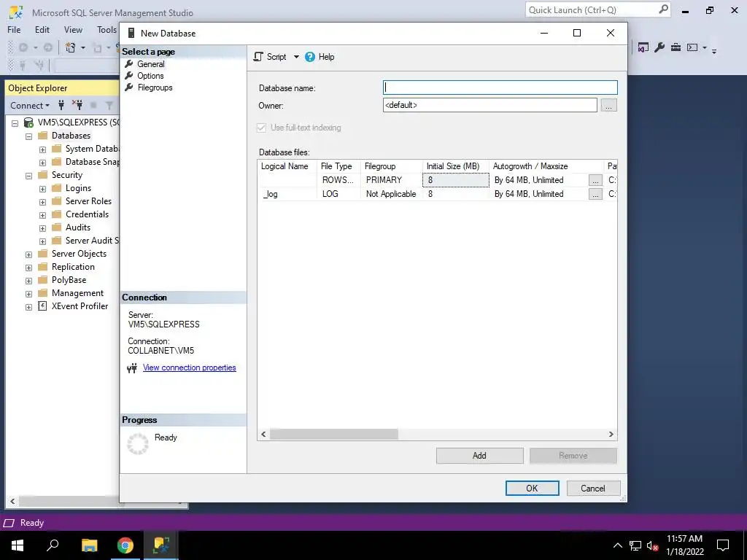The height and width of the screenshot is (560, 747).
Task: Click the command window icon in main toolbar
Action: pyautogui.click(x=692, y=47)
